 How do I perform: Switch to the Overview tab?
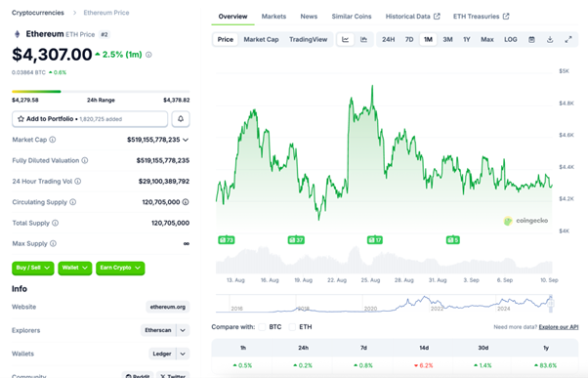click(x=232, y=17)
